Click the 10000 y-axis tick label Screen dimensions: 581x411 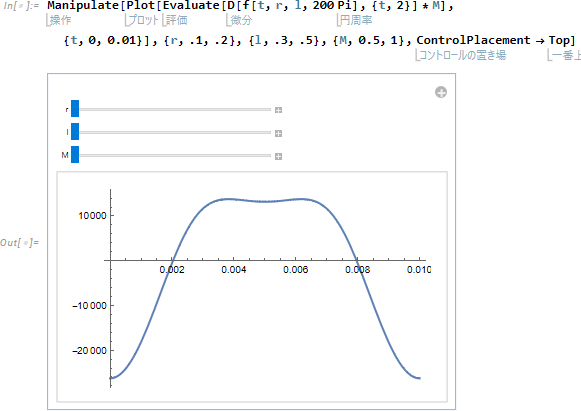click(x=92, y=216)
